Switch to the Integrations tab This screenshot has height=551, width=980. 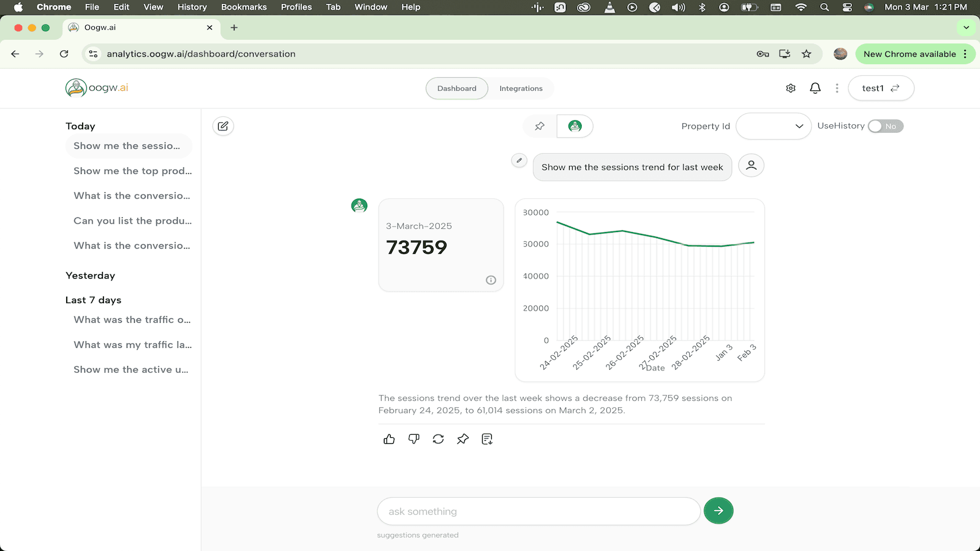tap(521, 88)
